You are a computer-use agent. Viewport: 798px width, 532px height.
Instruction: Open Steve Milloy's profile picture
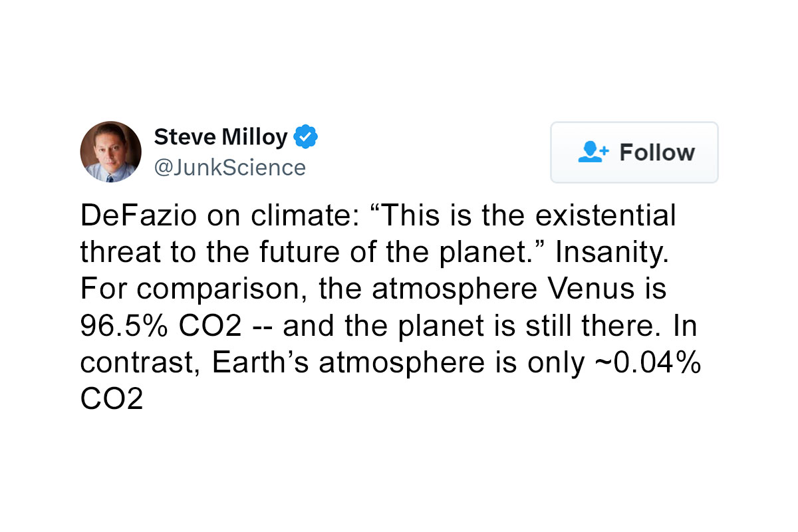click(x=111, y=152)
